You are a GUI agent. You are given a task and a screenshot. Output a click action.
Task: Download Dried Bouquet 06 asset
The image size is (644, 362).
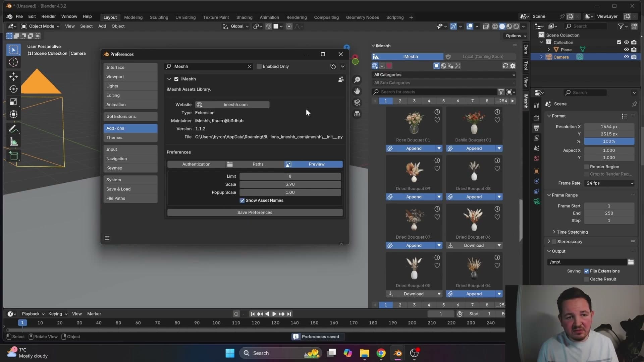pyautogui.click(x=471, y=245)
